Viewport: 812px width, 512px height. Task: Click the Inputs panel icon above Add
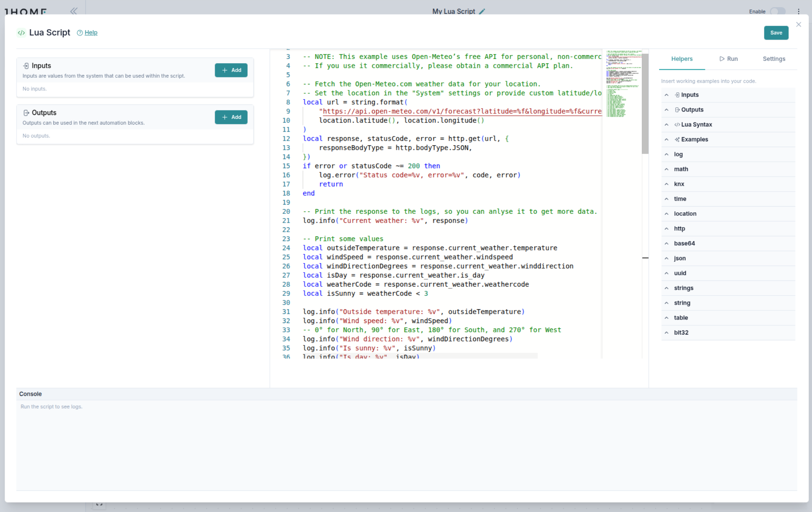[x=26, y=66]
